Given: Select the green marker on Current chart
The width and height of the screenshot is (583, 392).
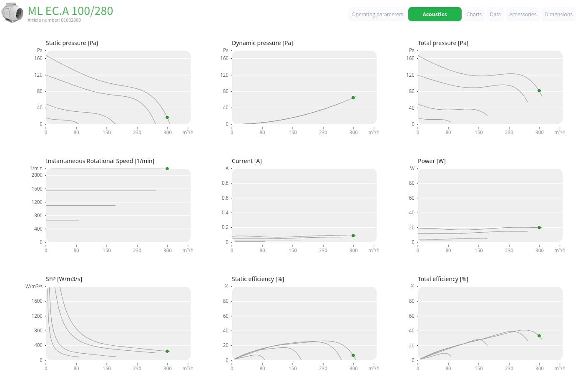Looking at the screenshot, I should [x=353, y=236].
